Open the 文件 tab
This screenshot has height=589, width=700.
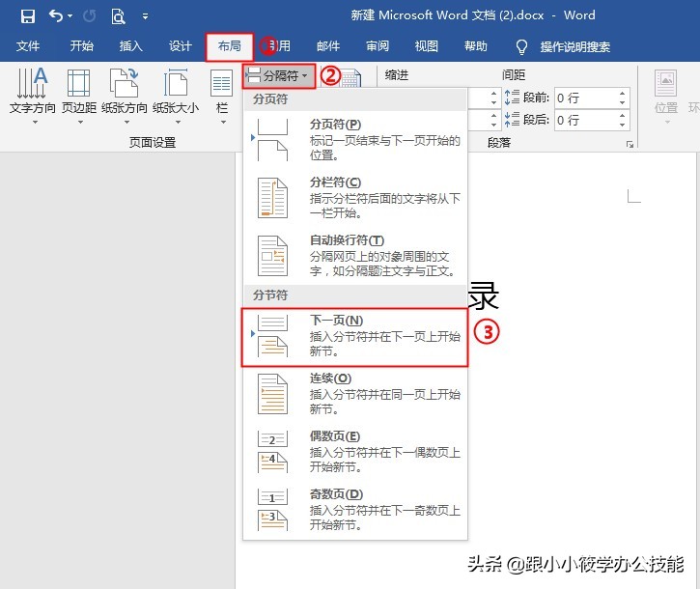coord(28,46)
